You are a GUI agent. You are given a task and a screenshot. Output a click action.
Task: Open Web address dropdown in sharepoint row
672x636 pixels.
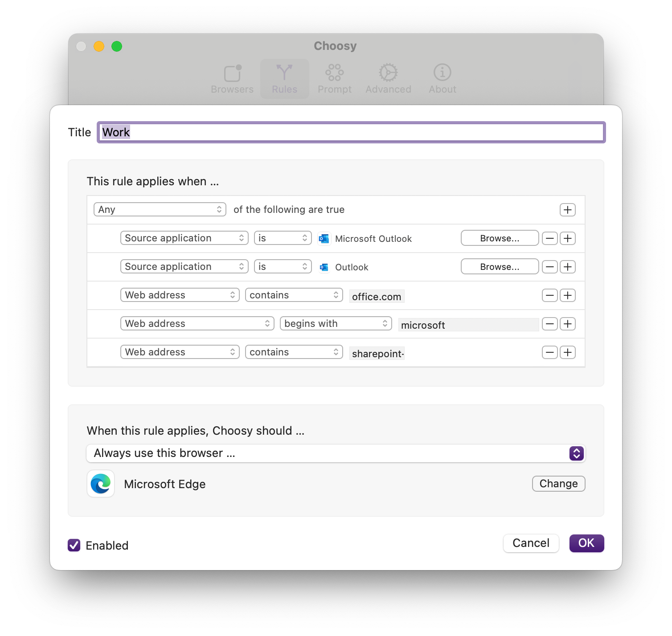tap(180, 352)
